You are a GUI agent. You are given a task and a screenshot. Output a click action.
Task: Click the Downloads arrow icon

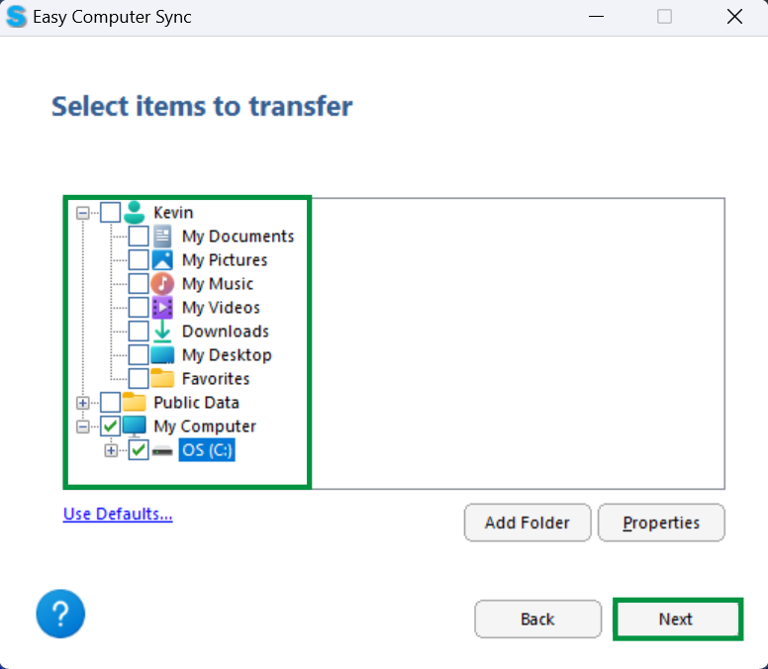pos(162,331)
